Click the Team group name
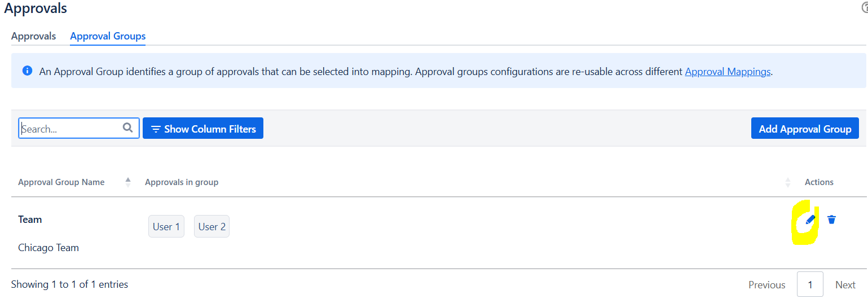Image resolution: width=868 pixels, height=303 pixels. click(x=30, y=219)
